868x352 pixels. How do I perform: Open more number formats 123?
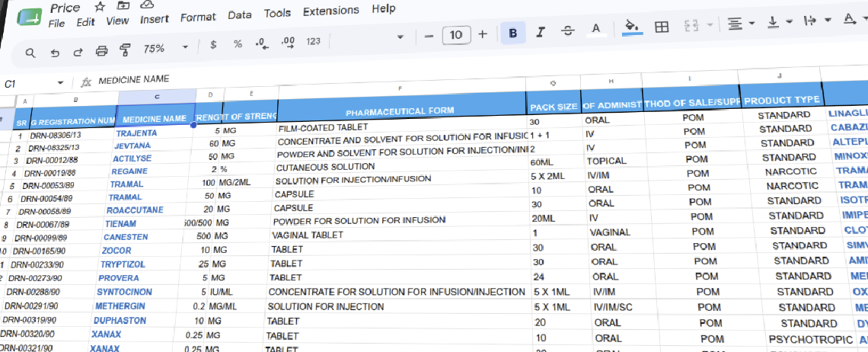(x=314, y=41)
